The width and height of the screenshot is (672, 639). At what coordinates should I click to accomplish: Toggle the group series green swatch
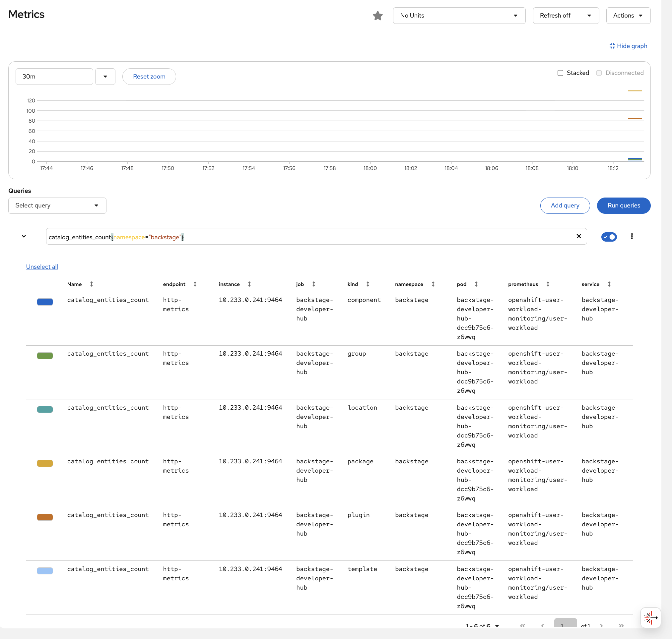[45, 356]
